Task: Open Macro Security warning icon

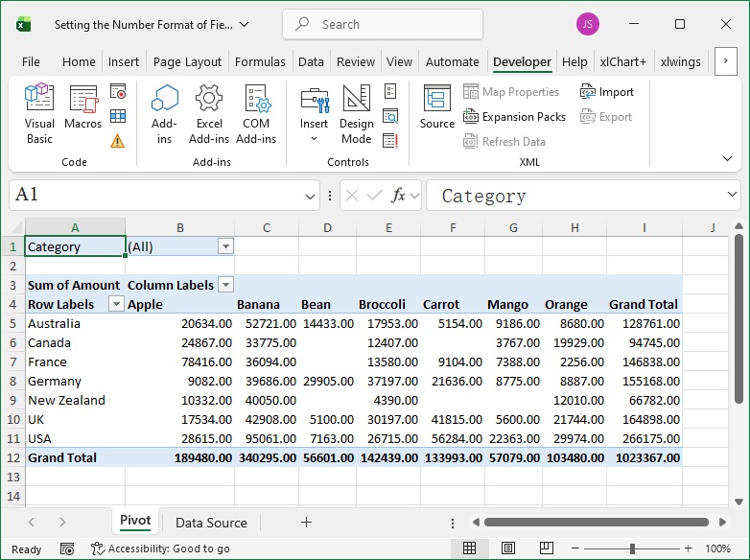Action: pos(118,141)
